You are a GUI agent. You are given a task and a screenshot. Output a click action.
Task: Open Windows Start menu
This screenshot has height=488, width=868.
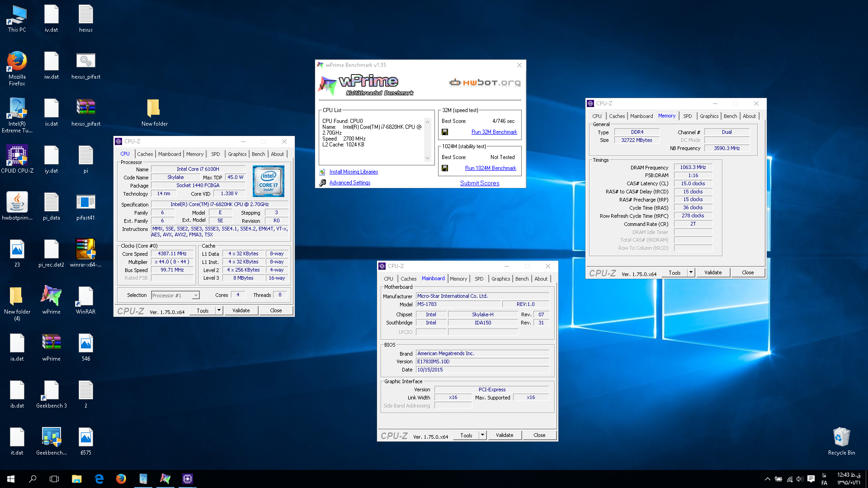(11, 479)
